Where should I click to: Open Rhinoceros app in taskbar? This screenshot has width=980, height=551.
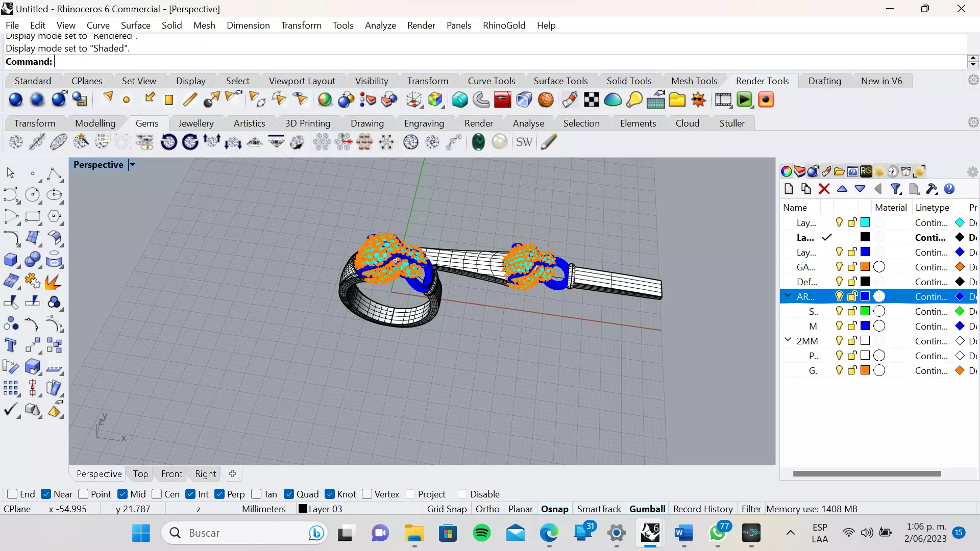coord(650,533)
